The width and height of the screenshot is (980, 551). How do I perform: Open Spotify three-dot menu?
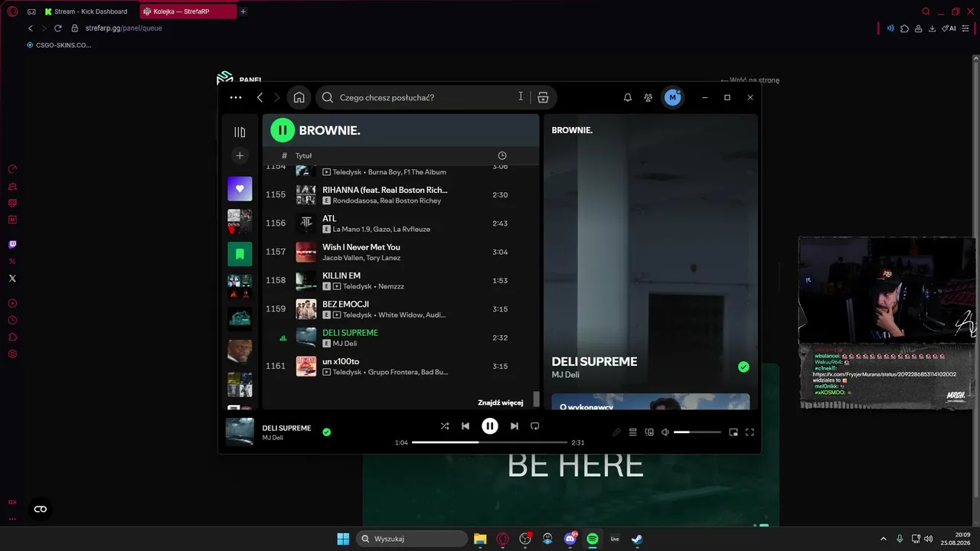click(236, 97)
